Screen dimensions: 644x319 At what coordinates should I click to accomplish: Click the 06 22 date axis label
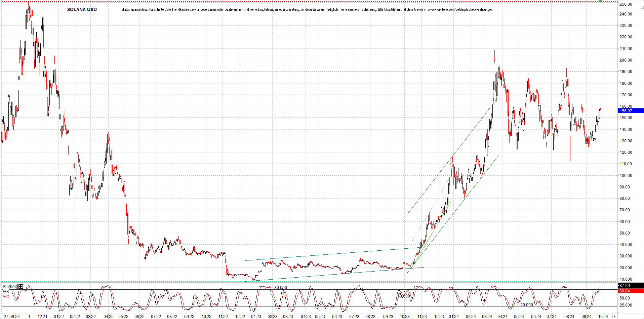coord(139,317)
